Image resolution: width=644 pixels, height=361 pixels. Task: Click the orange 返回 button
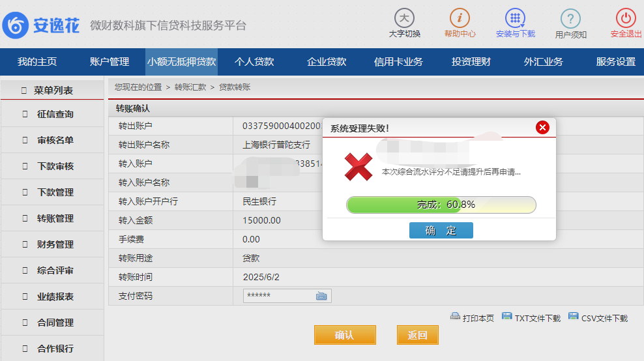[418, 335]
